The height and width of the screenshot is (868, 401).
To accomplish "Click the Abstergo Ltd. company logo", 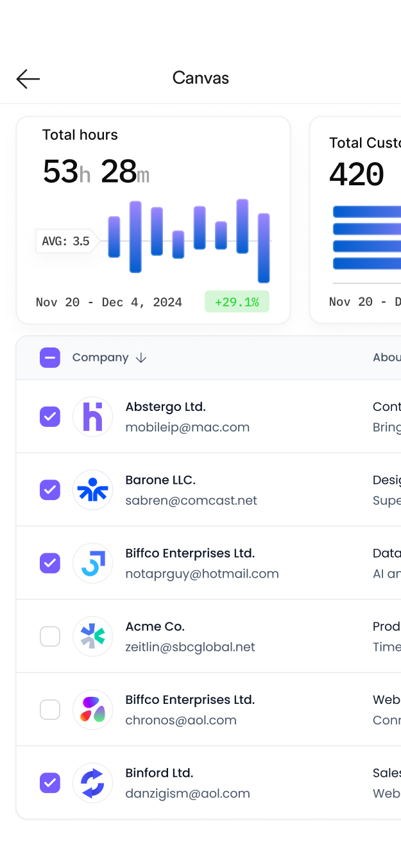I will click(x=92, y=417).
